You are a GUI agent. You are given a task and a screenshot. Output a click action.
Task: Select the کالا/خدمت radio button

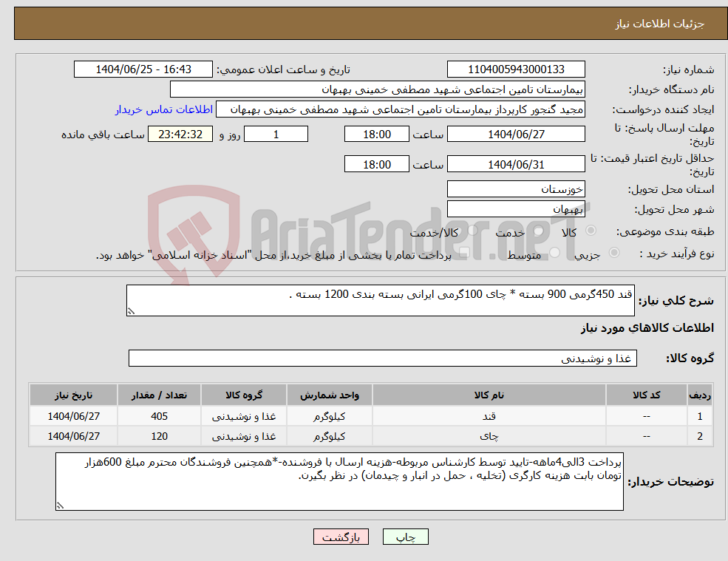[472, 231]
